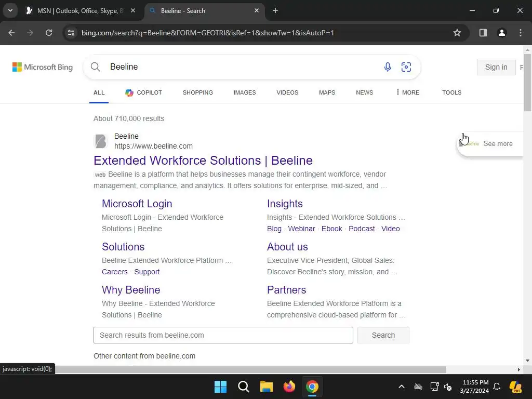The width and height of the screenshot is (532, 399).
Task: Open a new tab with plus button
Action: (x=275, y=10)
